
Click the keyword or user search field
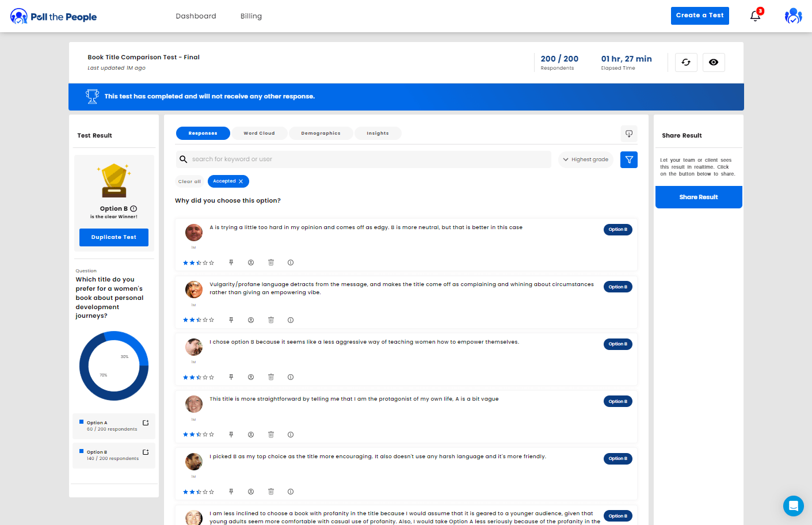(x=368, y=159)
